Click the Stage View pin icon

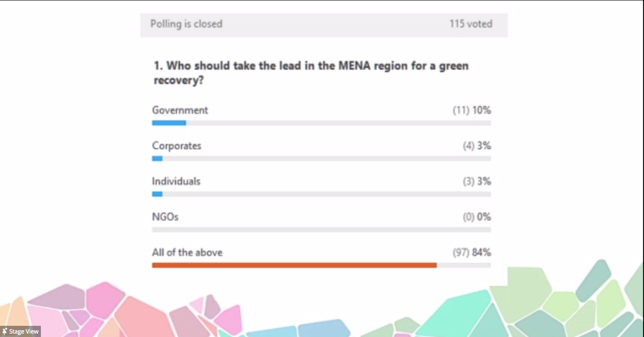(x=5, y=332)
